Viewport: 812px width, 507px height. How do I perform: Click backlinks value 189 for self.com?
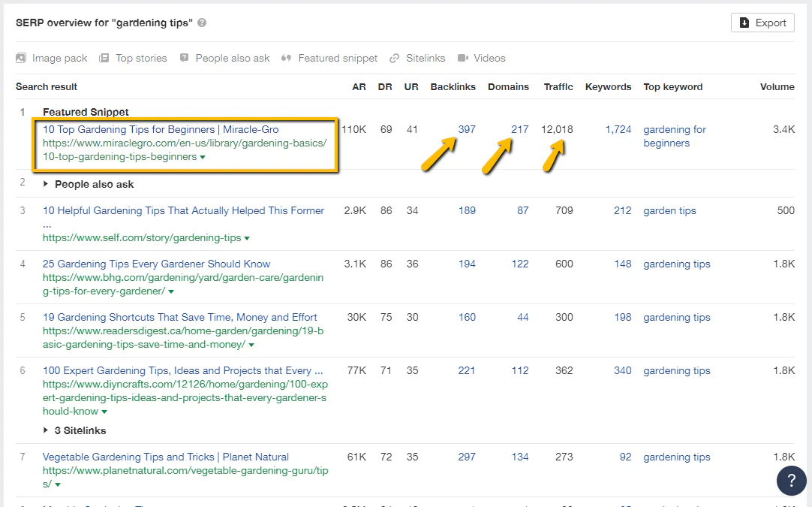pyautogui.click(x=467, y=210)
